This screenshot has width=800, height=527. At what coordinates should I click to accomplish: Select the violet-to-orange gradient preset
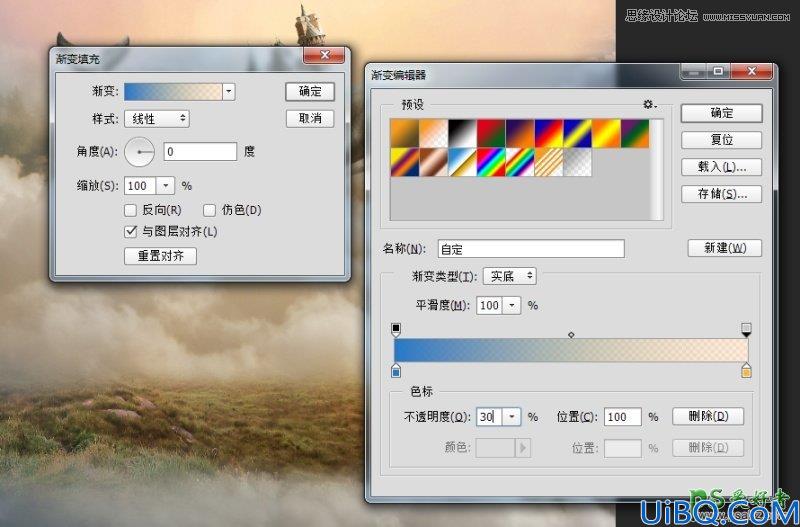[520, 134]
